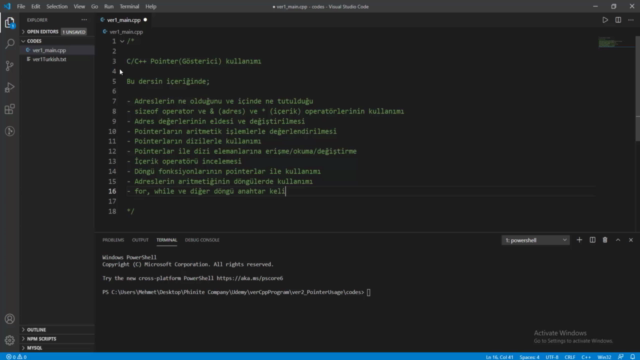The height and width of the screenshot is (360, 640).
Task: Click the 1 UNSAVED badge
Action: [x=74, y=32]
